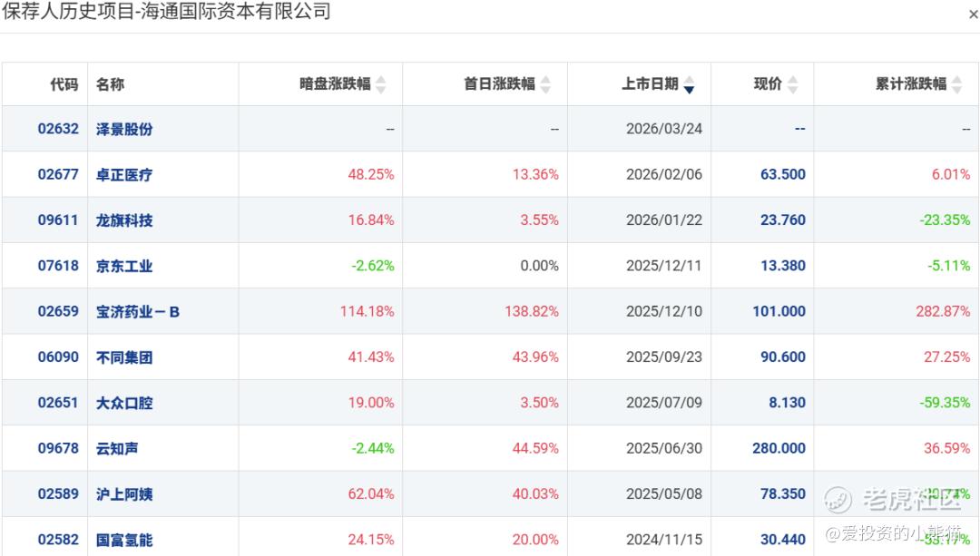Click the 上市日期 header label
This screenshot has height=556, width=980.
pyautogui.click(x=650, y=83)
